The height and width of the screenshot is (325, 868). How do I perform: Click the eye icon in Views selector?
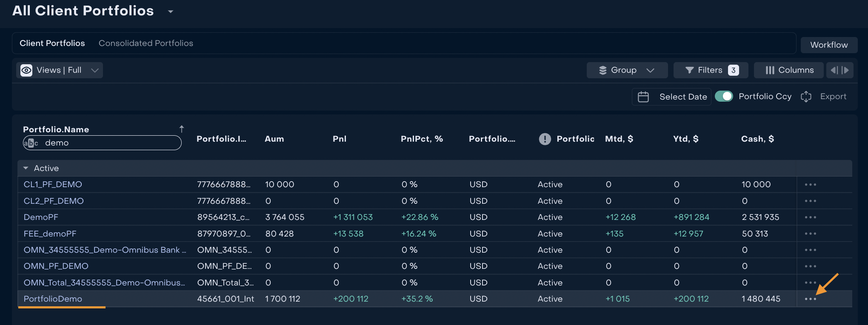(x=26, y=70)
